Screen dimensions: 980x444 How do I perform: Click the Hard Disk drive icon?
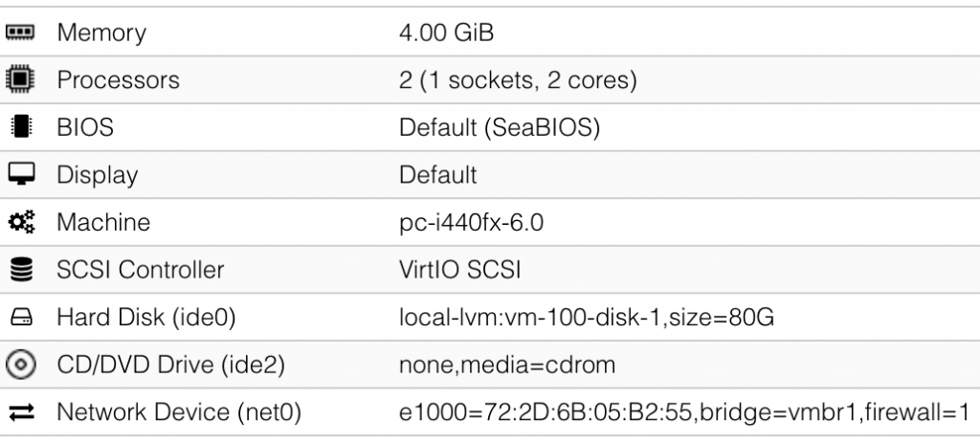click(21, 317)
